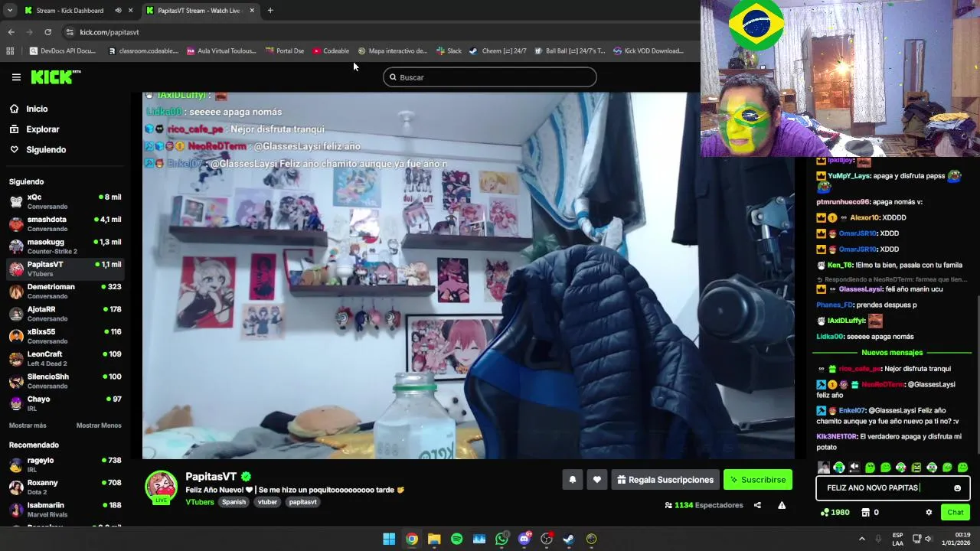Pick the first avatar emote in quick bar

[823, 468]
